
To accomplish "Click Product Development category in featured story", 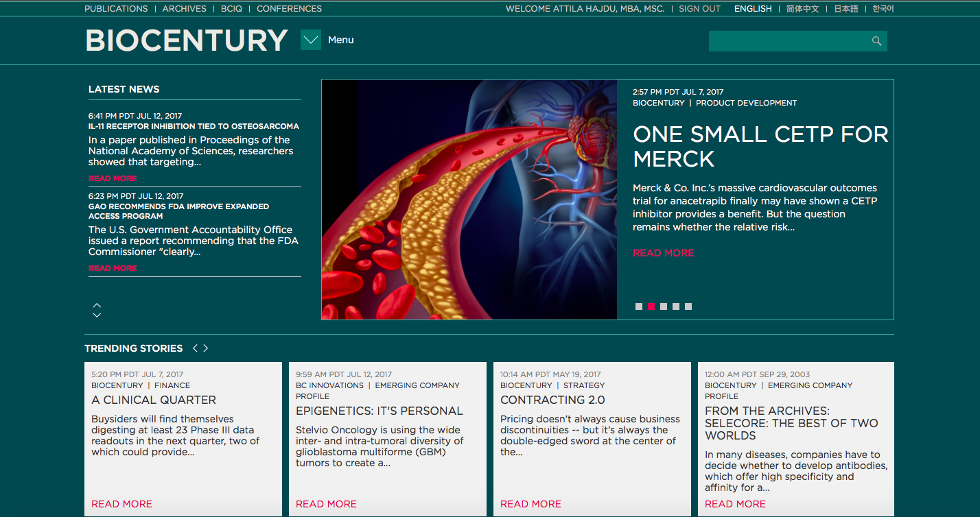I will [747, 103].
